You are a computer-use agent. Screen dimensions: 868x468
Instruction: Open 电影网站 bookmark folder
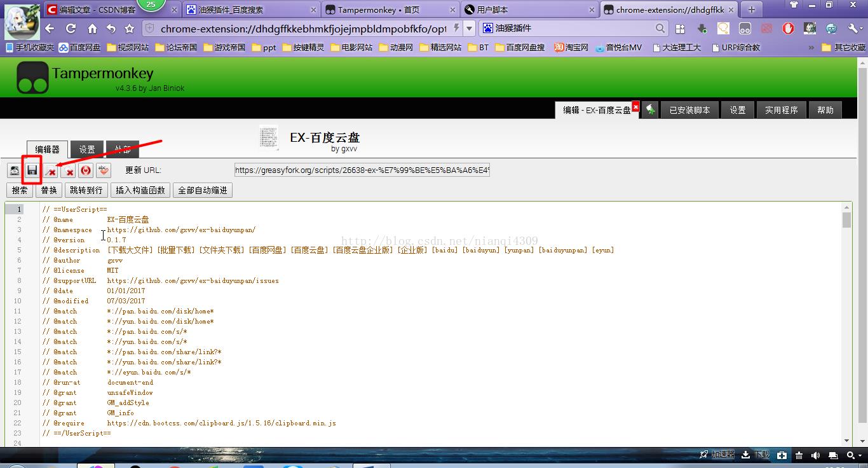point(351,48)
